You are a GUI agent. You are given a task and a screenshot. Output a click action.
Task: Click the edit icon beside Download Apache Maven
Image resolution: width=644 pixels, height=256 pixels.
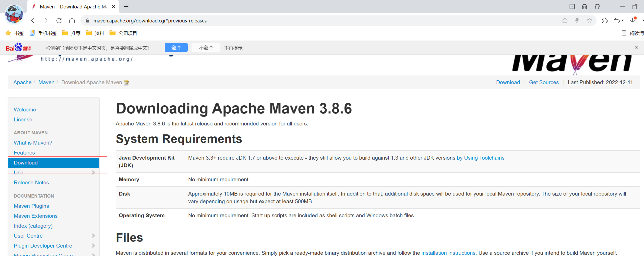(x=126, y=83)
